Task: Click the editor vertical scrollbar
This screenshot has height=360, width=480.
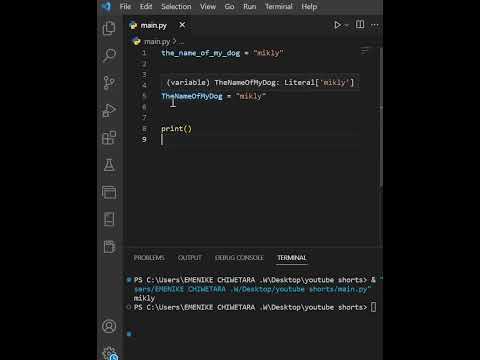Action: pos(381,117)
